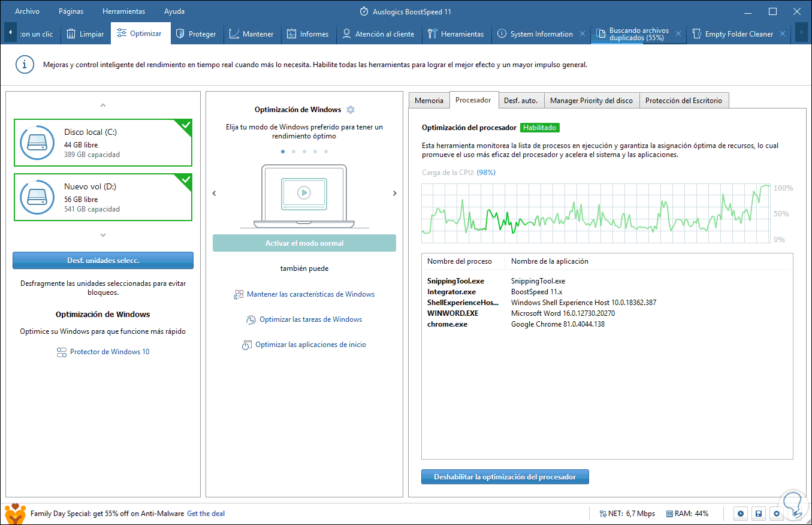812x525 pixels.
Task: Click Desf. unidades selecc. button
Action: coord(103,260)
